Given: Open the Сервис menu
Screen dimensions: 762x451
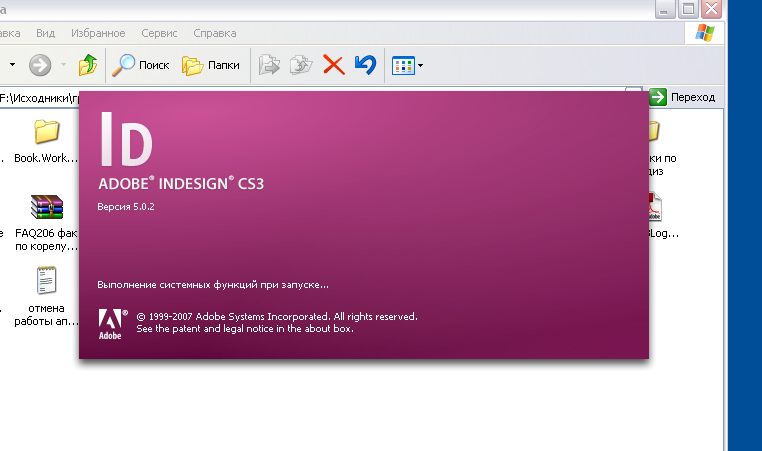Looking at the screenshot, I should [x=159, y=33].
